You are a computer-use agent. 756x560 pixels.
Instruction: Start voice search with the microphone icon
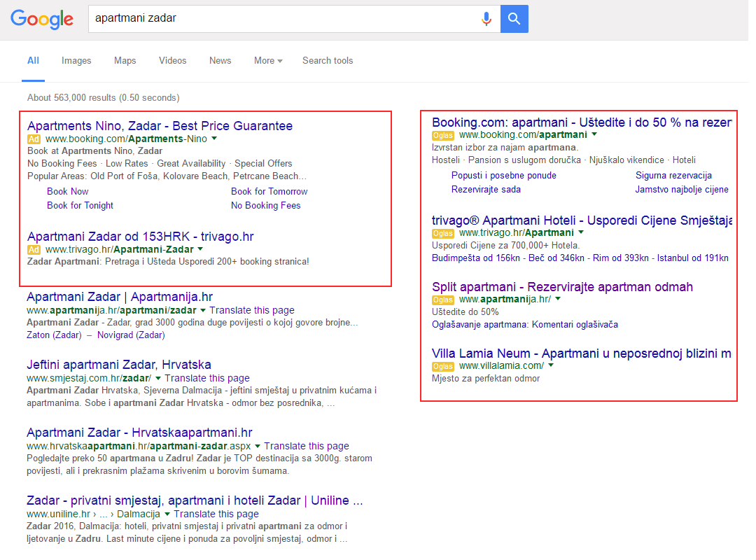click(x=486, y=19)
